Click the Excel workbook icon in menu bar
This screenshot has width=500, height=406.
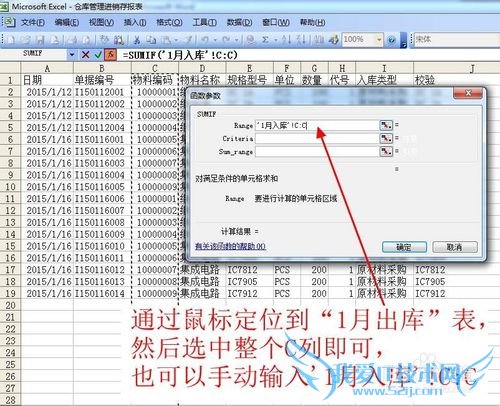tap(9, 22)
